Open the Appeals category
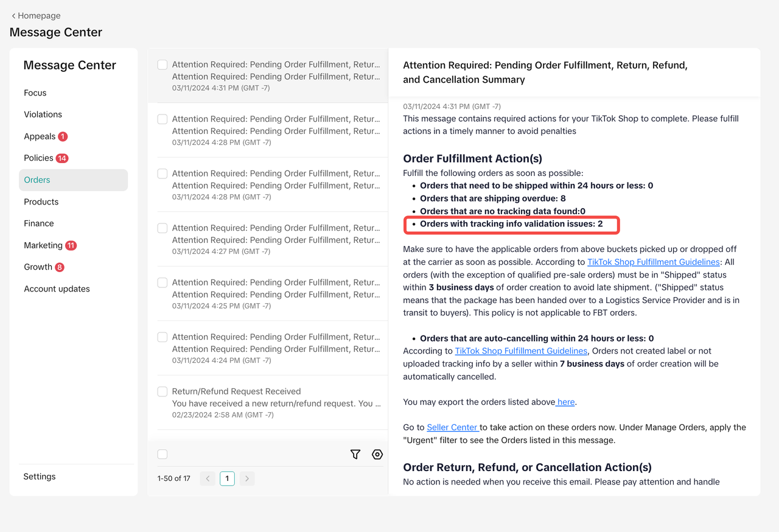Screen dimensions: 779x532 pos(40,136)
